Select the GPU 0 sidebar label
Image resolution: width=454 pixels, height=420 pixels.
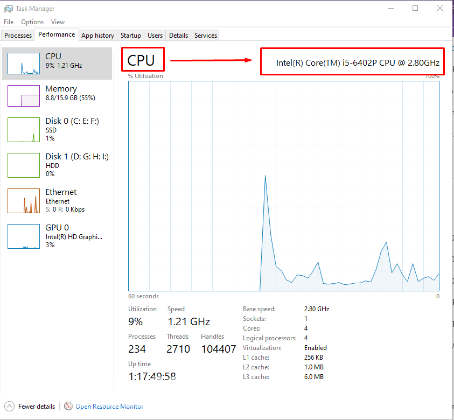pos(57,228)
